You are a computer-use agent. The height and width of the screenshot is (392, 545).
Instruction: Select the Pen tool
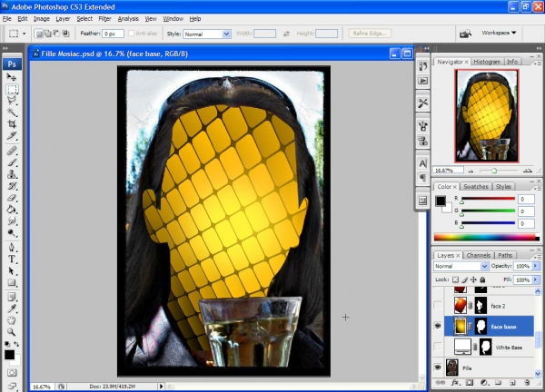12,248
